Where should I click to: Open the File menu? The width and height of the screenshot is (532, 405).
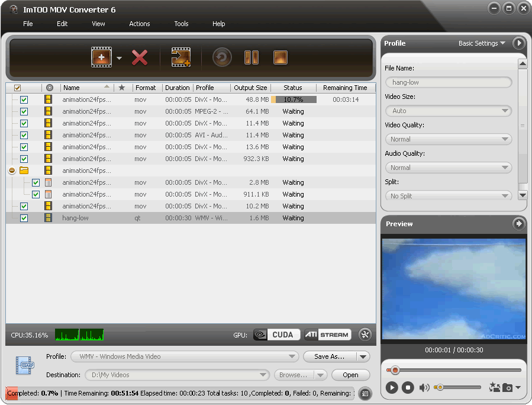28,24
